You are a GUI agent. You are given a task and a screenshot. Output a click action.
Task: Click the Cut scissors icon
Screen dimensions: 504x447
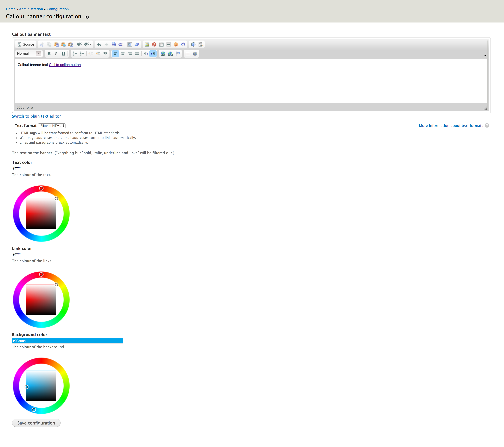click(x=42, y=44)
